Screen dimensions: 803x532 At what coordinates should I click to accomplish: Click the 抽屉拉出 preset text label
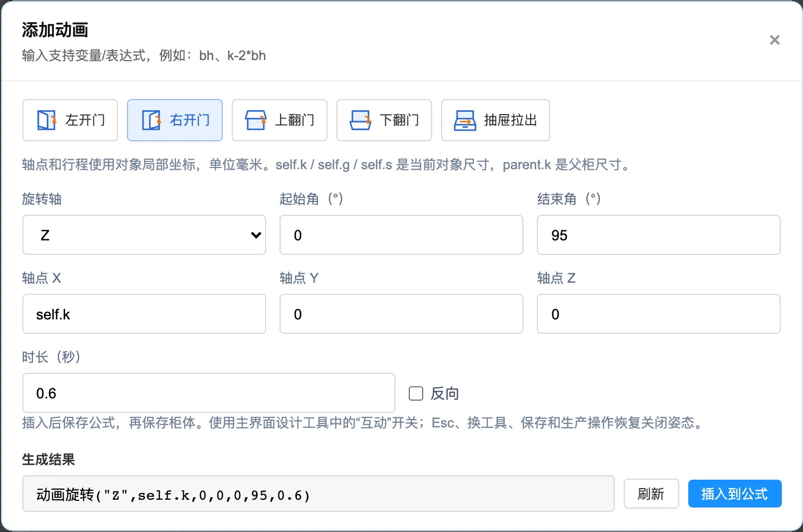tap(511, 120)
